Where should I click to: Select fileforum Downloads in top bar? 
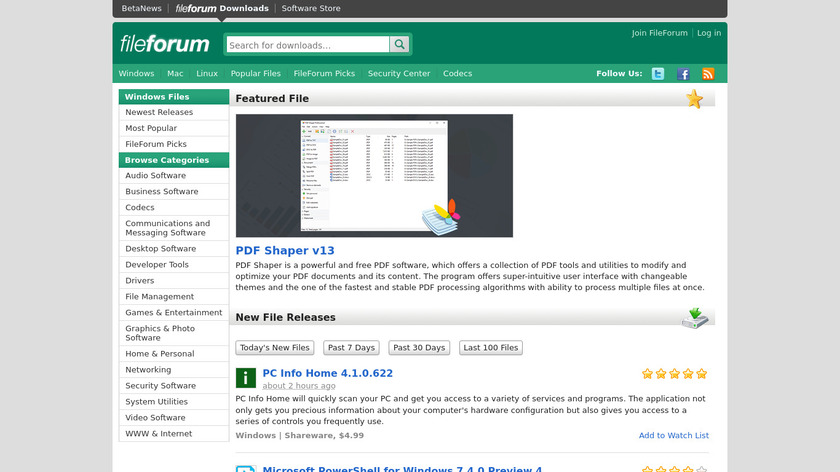point(222,8)
